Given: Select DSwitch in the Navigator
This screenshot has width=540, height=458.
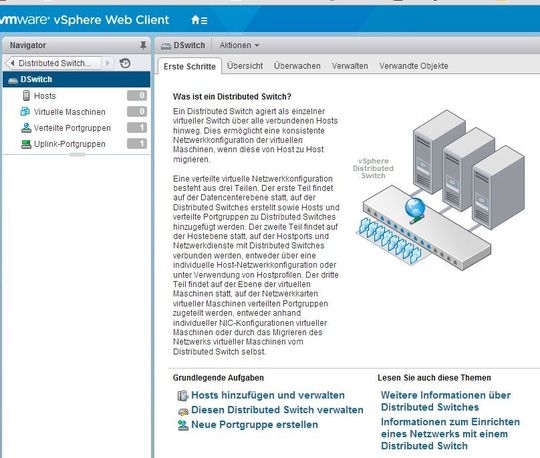Looking at the screenshot, I should pyautogui.click(x=76, y=79).
